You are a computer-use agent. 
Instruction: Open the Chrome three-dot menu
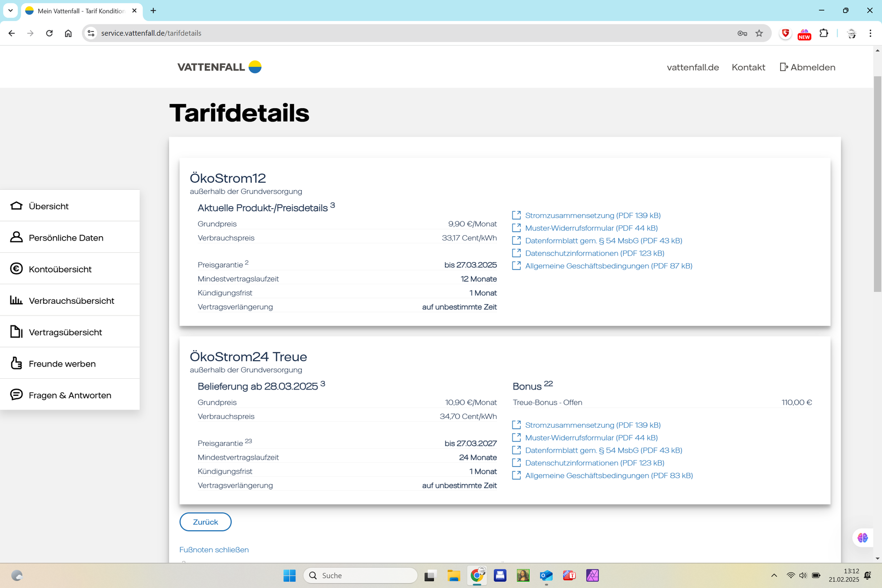[870, 33]
